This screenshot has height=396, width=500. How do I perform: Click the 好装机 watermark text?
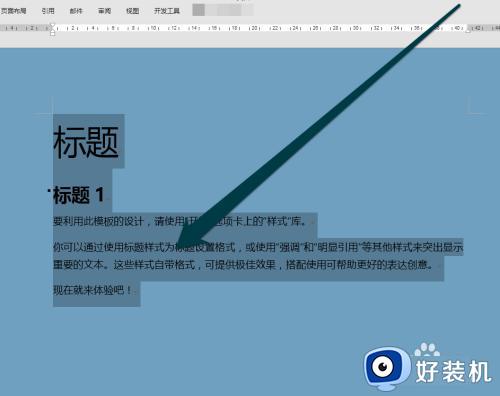(453, 371)
